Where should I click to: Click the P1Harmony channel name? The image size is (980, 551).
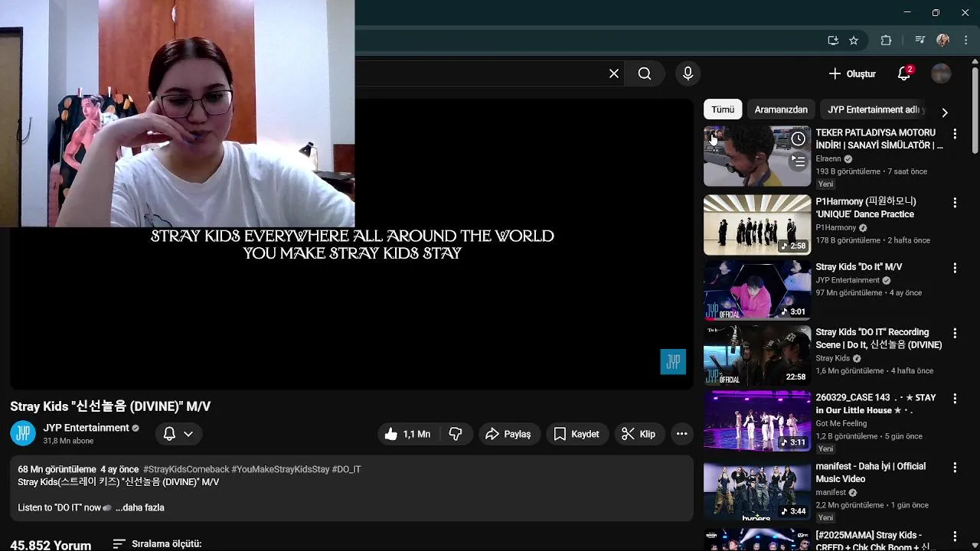(836, 228)
